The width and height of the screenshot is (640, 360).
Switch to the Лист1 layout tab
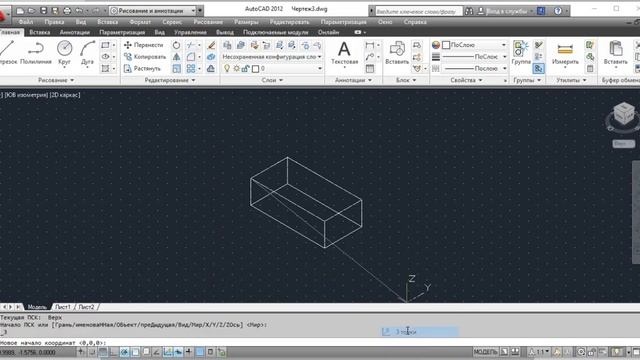pyautogui.click(x=62, y=307)
